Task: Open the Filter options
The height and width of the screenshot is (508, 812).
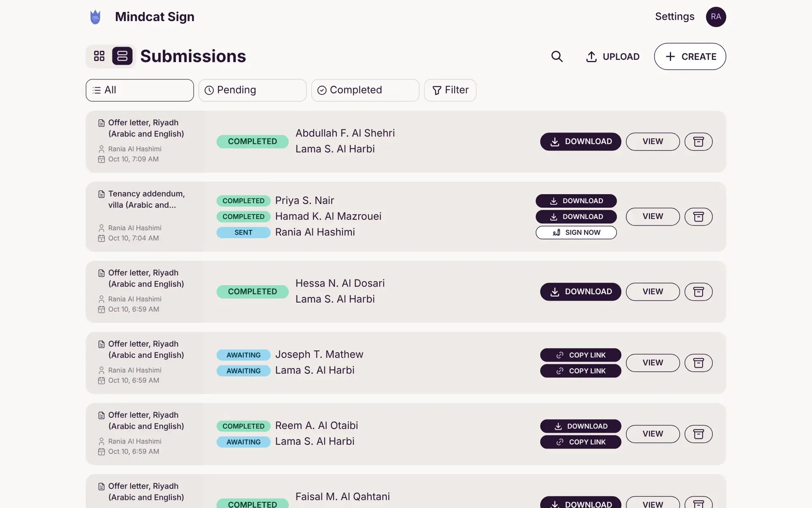Action: (x=450, y=90)
